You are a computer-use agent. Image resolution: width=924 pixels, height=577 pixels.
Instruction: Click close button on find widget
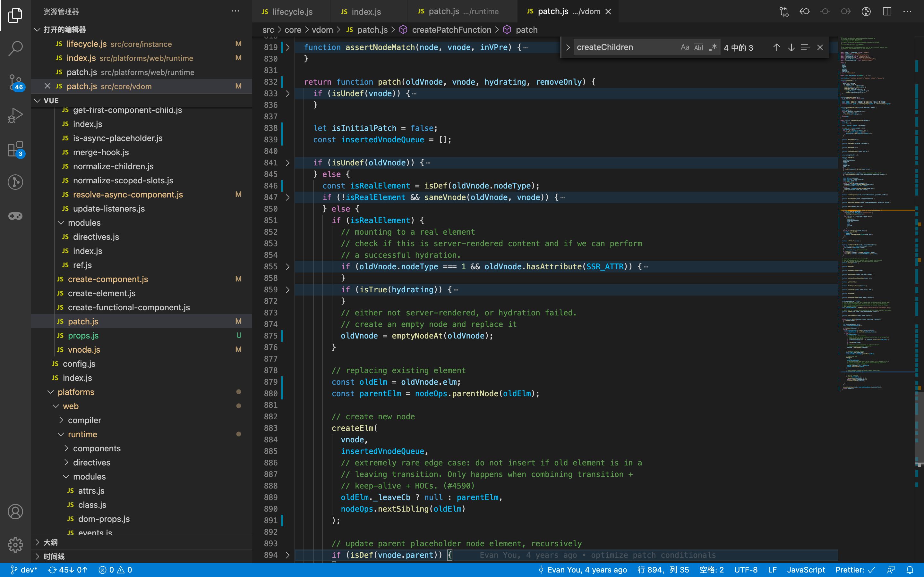click(819, 46)
